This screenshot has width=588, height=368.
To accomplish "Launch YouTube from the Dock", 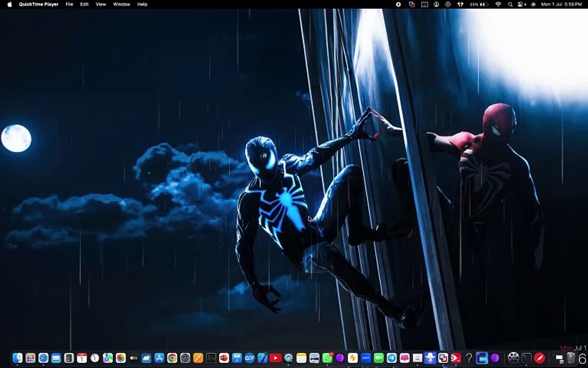I will [276, 358].
